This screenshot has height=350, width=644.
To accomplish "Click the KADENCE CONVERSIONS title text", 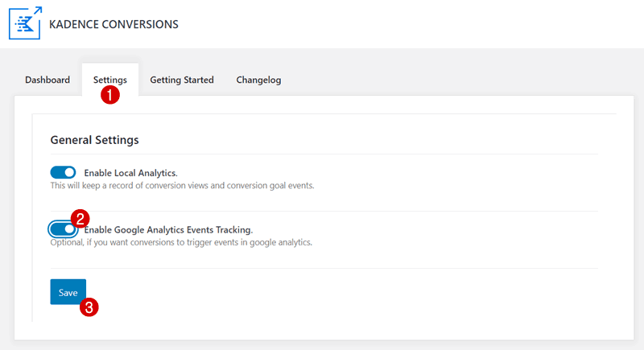I will (114, 24).
